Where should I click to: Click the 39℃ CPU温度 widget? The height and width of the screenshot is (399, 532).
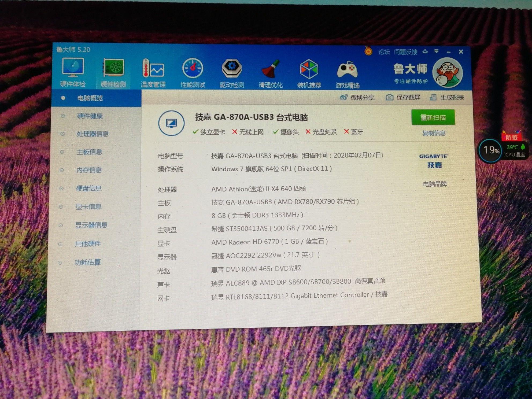(x=515, y=151)
